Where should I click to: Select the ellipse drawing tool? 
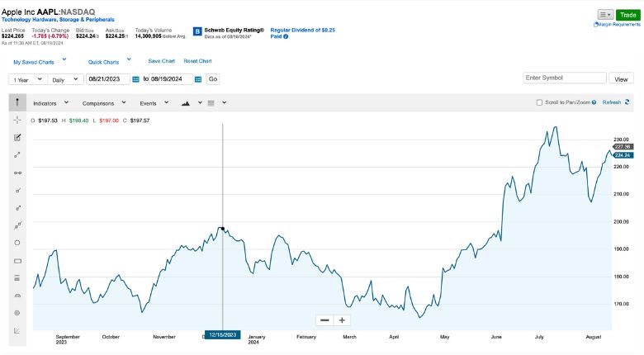[17, 243]
